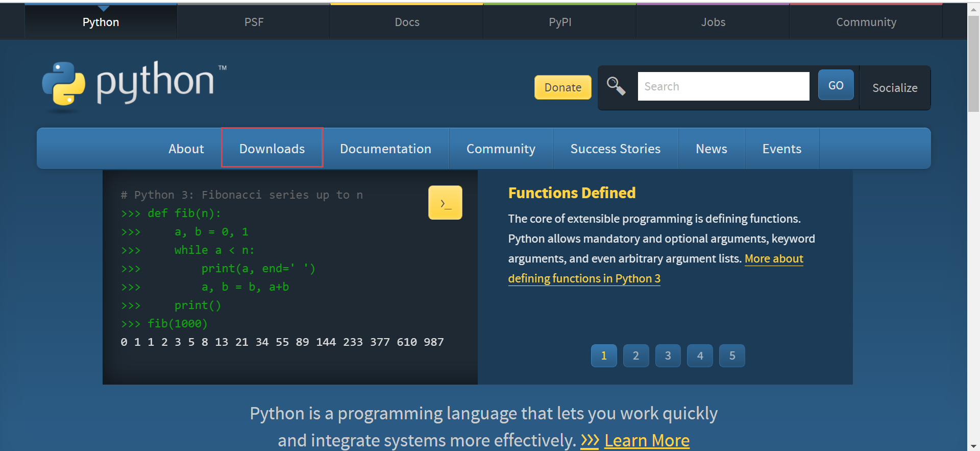Open the Events menu
This screenshot has height=451, width=980.
[782, 149]
